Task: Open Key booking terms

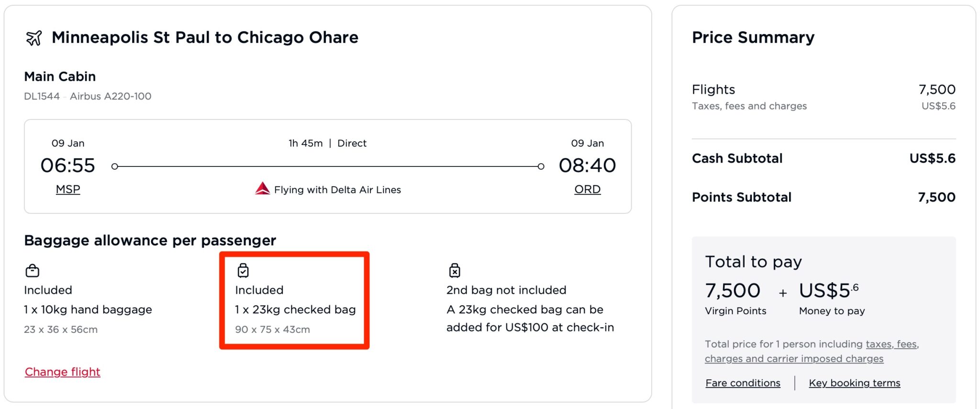Action: tap(855, 383)
